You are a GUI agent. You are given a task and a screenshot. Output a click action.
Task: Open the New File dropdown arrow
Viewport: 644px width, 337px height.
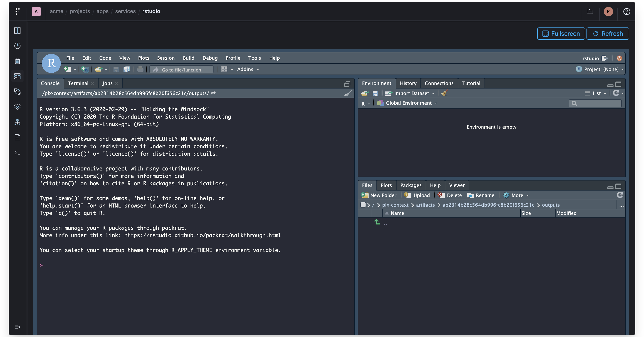(x=75, y=70)
